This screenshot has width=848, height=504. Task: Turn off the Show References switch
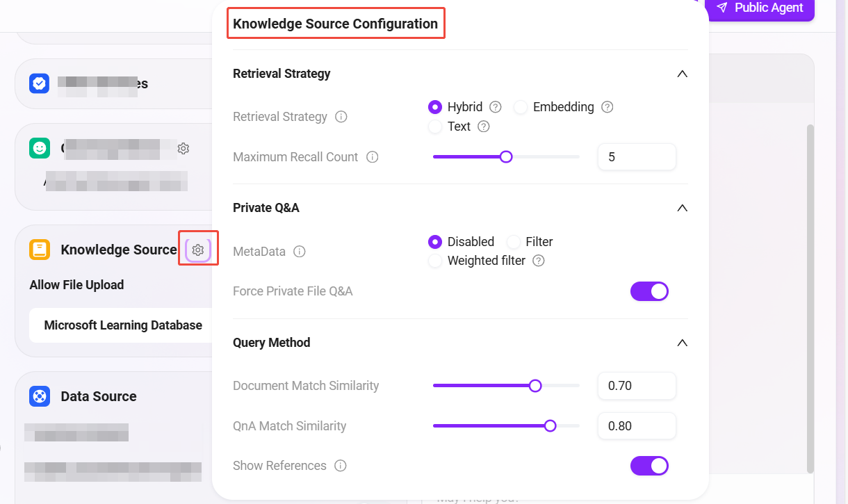(x=649, y=466)
